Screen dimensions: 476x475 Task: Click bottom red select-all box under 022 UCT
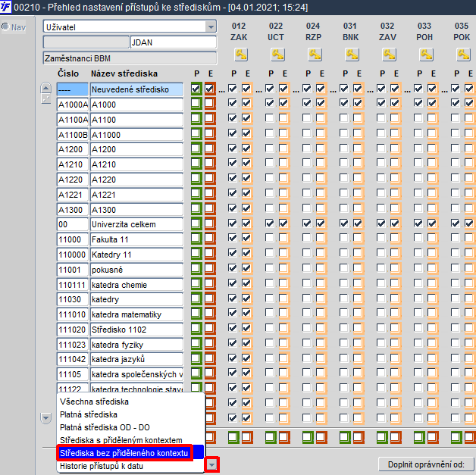[x=284, y=437]
